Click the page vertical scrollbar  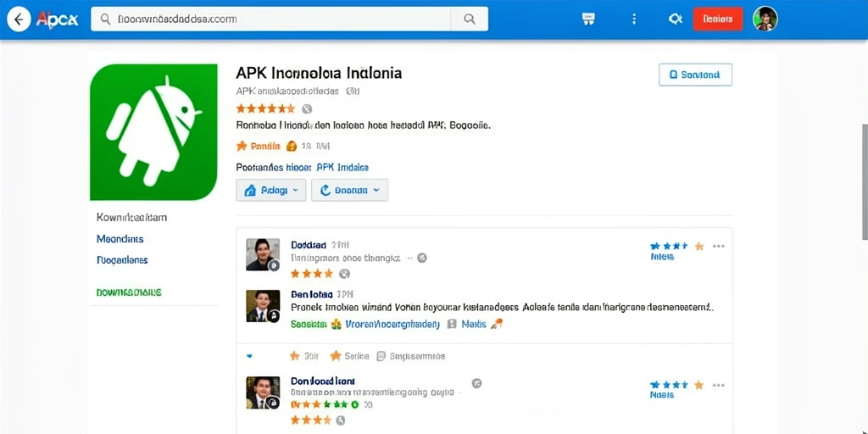point(864,181)
